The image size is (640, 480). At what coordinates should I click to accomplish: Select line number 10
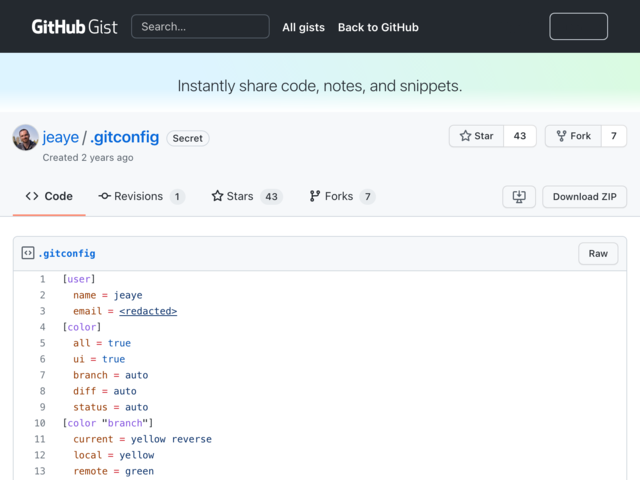(40, 423)
